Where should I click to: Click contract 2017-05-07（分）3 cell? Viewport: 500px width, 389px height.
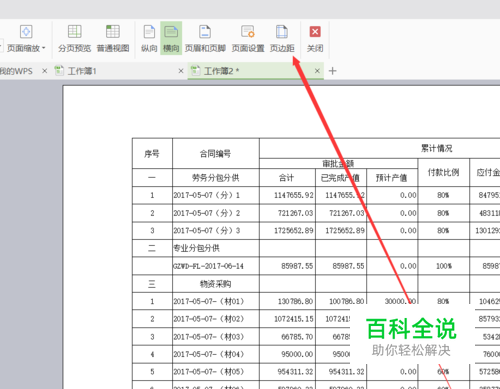[215, 231]
